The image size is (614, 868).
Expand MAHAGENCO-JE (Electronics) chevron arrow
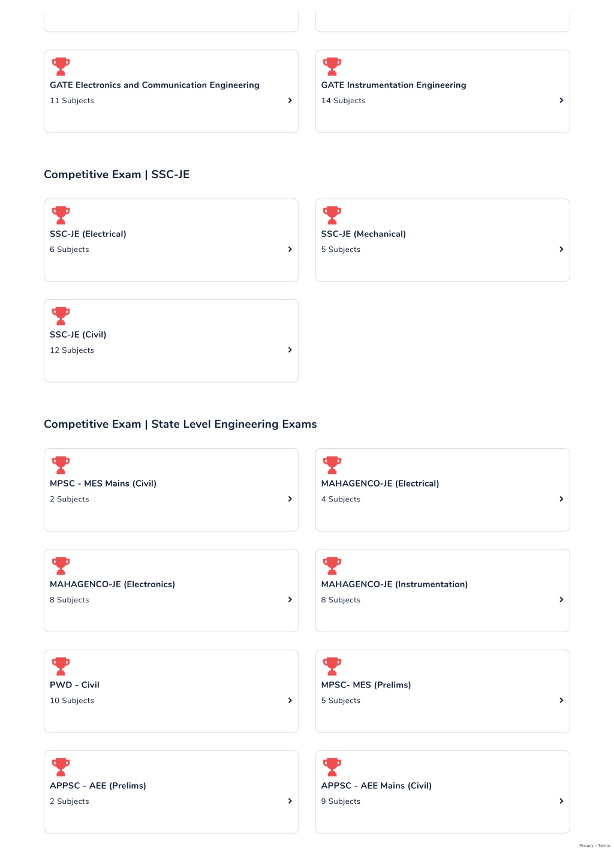pyautogui.click(x=290, y=599)
